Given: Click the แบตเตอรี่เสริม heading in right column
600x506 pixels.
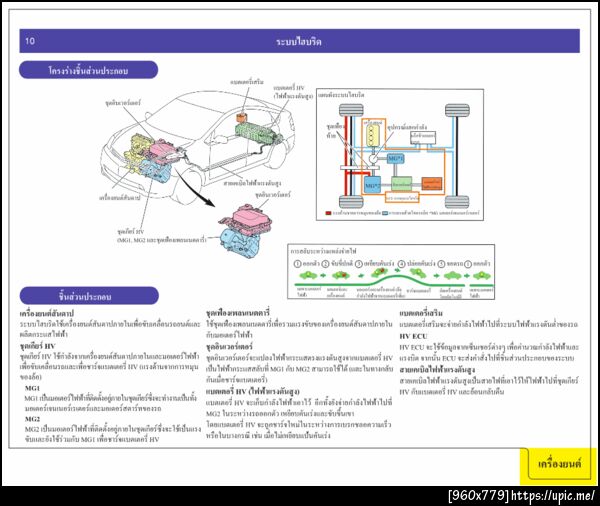Looking at the screenshot, I should point(421,313).
